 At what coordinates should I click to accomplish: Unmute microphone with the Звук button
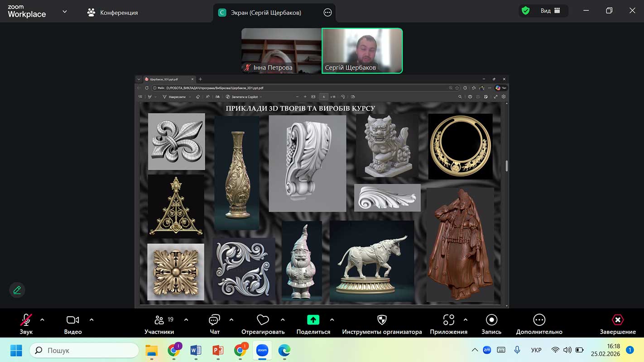[26, 320]
